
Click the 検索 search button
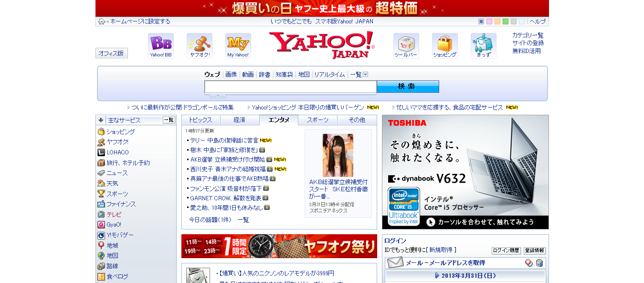pos(408,87)
